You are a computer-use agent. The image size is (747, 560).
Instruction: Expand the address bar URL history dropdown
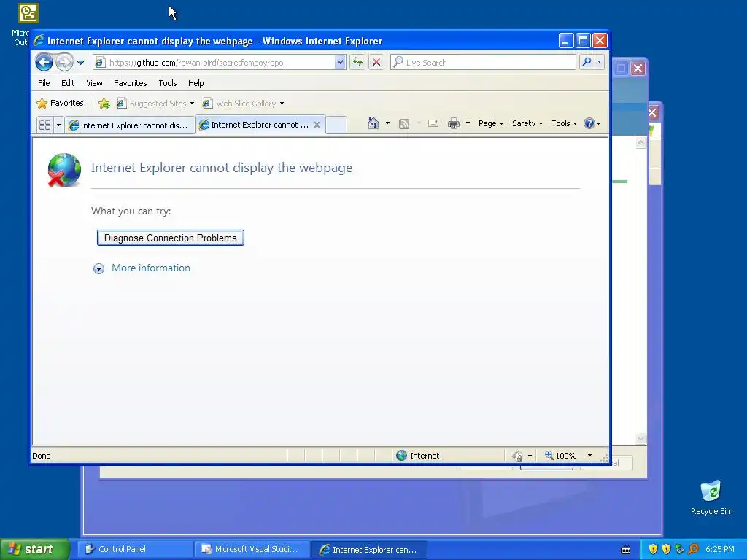[340, 63]
